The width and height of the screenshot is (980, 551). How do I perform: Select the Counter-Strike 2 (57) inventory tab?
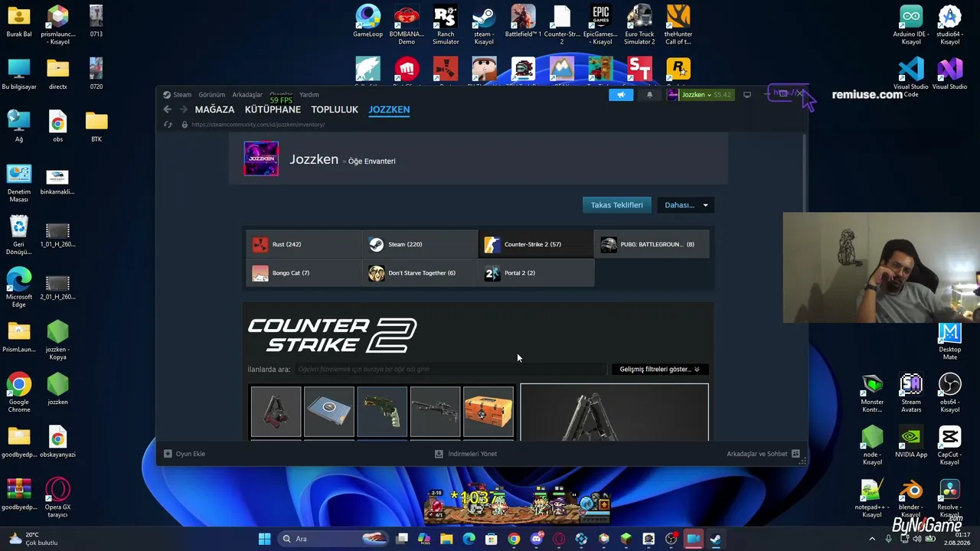point(536,244)
